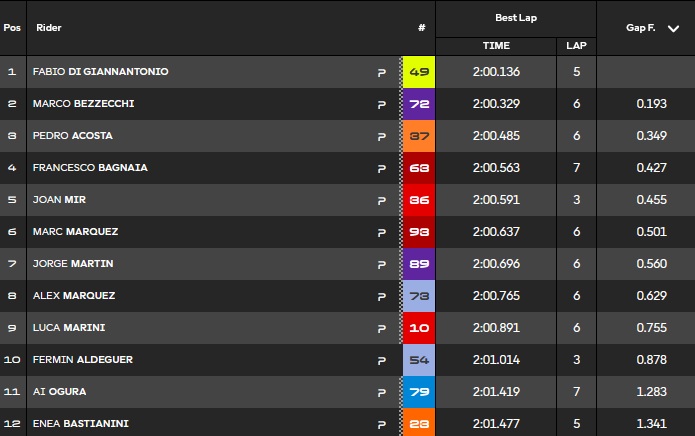Click the pit icon in Francesco Bagnaia's row

[x=381, y=168]
